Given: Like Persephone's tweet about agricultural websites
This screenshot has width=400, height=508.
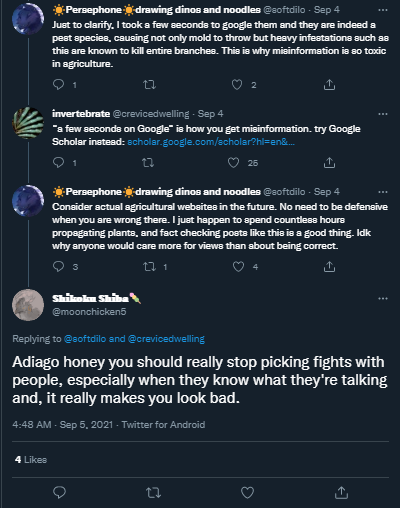Looking at the screenshot, I should pyautogui.click(x=238, y=267).
